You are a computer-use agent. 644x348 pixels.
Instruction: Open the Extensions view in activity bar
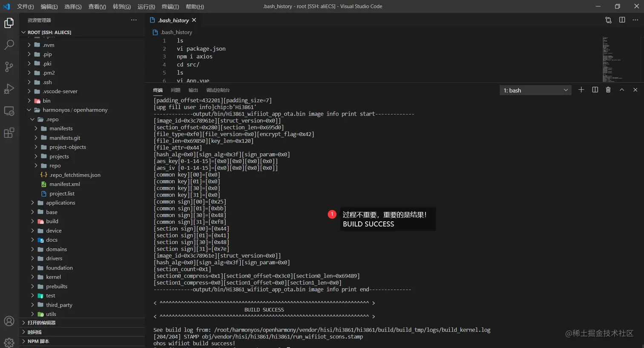point(9,133)
